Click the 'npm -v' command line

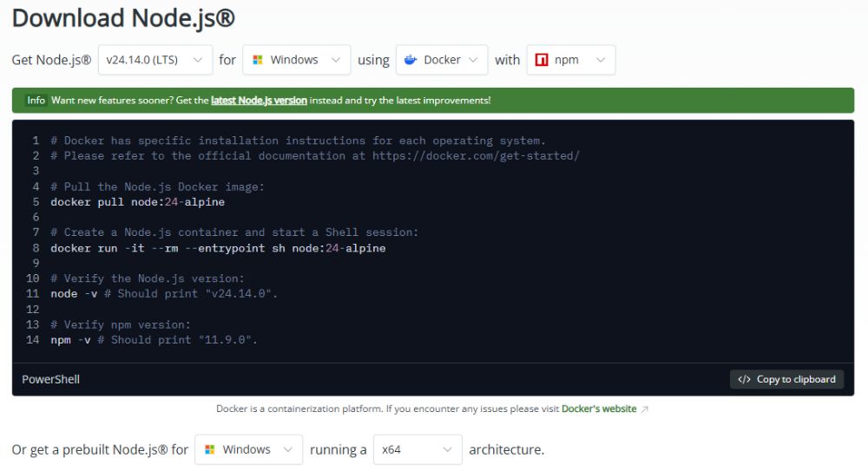tap(154, 339)
